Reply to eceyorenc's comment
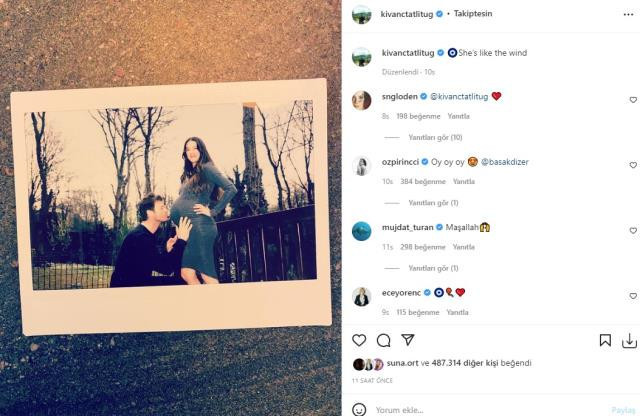This screenshot has height=416, width=640. 457,312
